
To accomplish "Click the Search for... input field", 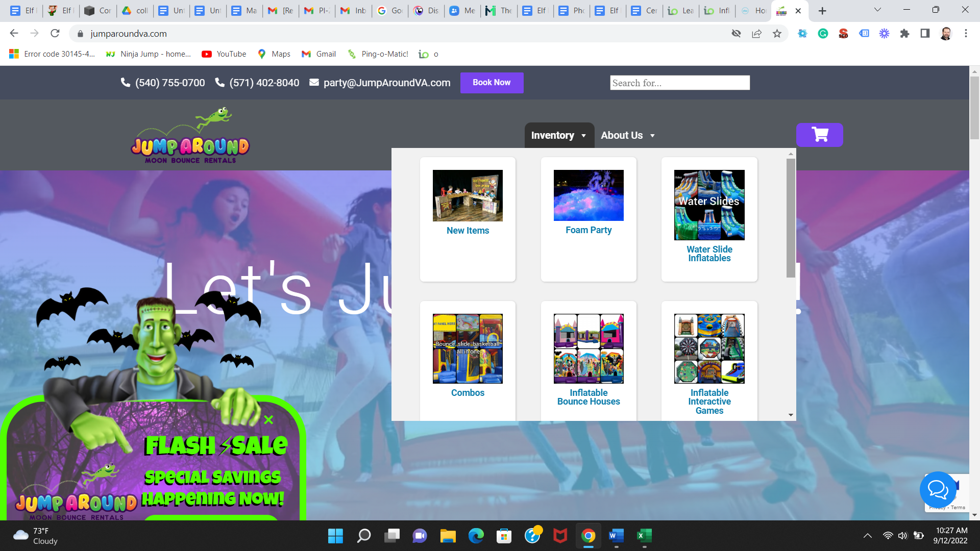I will click(679, 83).
